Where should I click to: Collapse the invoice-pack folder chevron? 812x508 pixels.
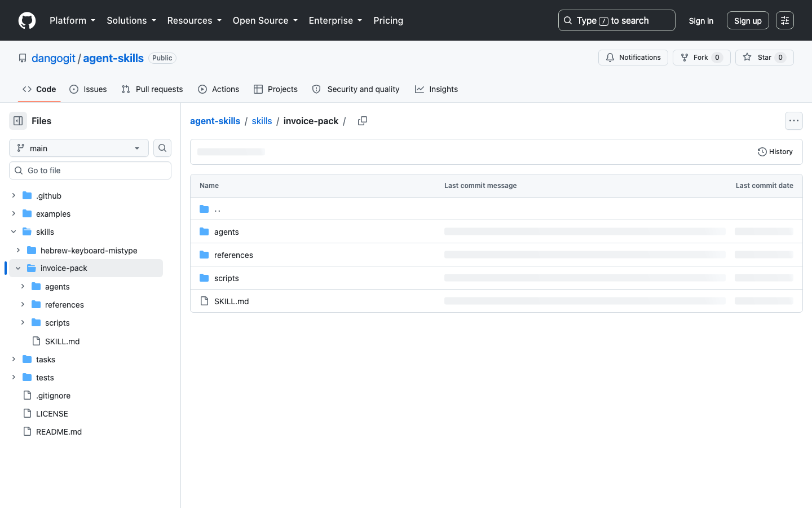point(18,268)
